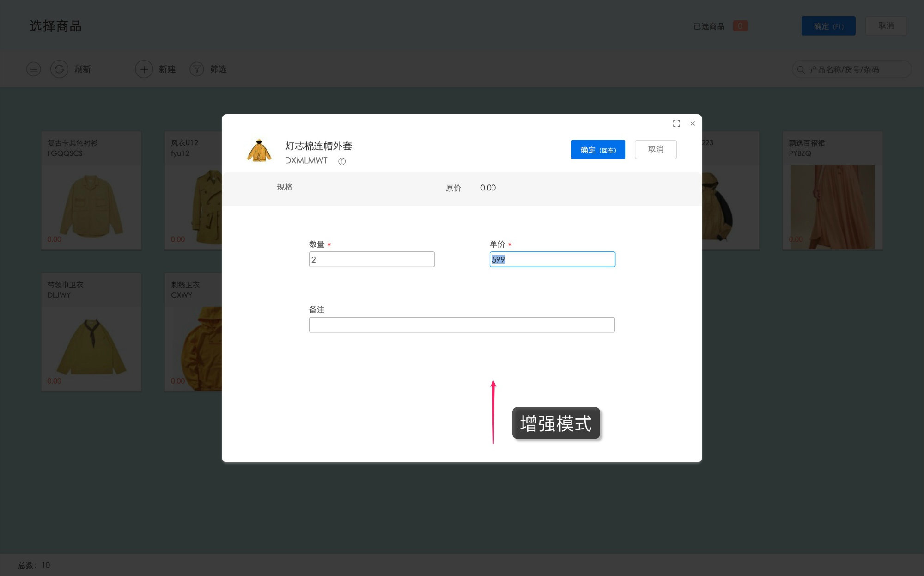Click the DLJWY product code
924x576 pixels.
[x=59, y=295]
